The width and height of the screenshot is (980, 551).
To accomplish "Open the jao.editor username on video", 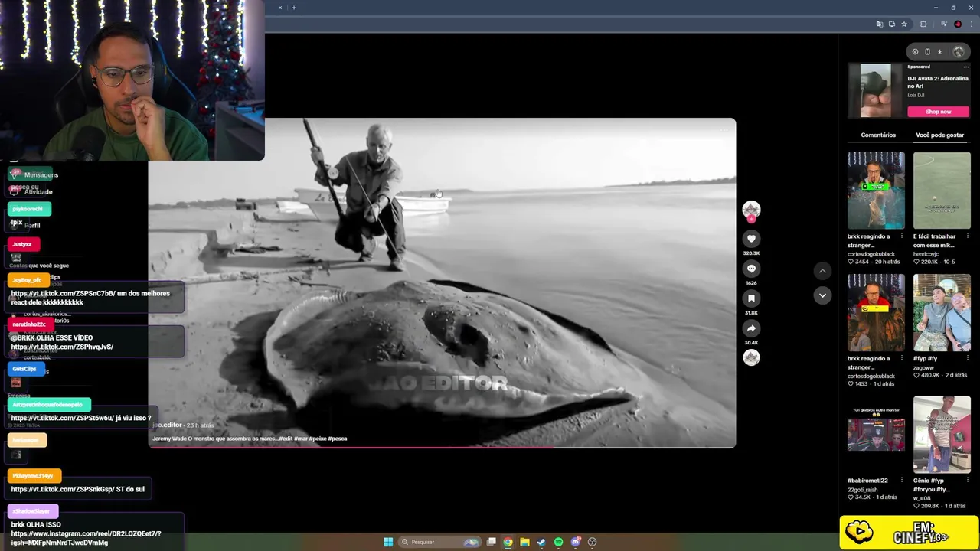I will [x=167, y=425].
